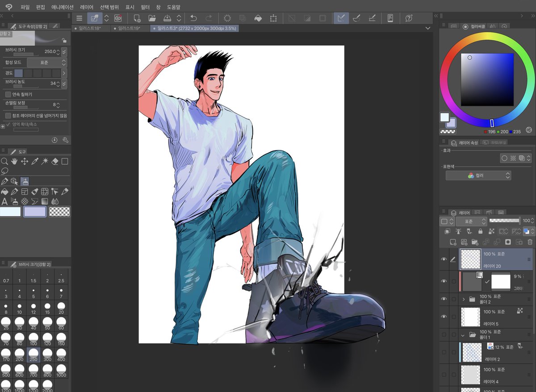536x392 pixels.
Task: Select the Fill bucket tool in tool palette
Action: tap(4, 192)
